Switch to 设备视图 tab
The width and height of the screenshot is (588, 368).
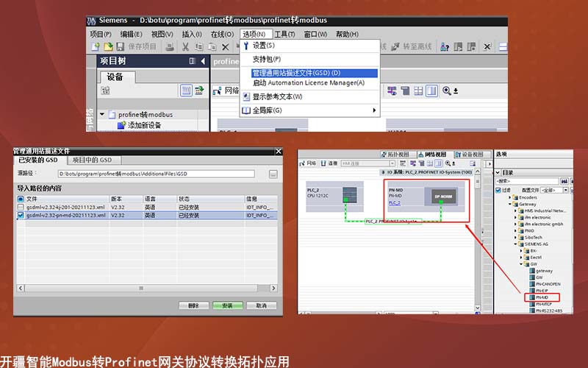tap(472, 155)
